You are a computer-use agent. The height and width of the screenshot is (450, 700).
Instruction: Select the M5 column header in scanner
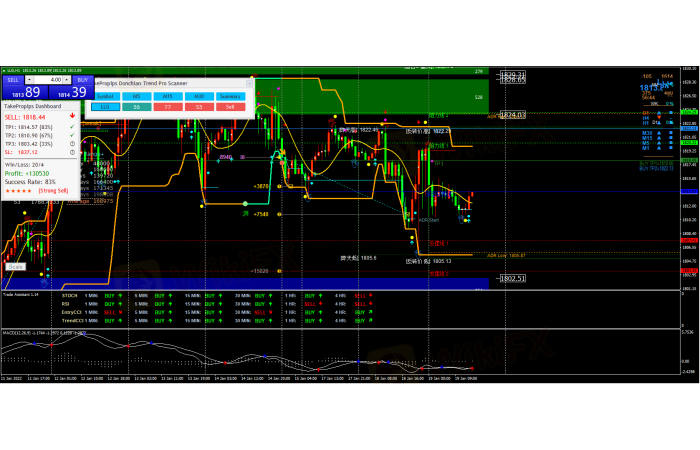tap(136, 97)
